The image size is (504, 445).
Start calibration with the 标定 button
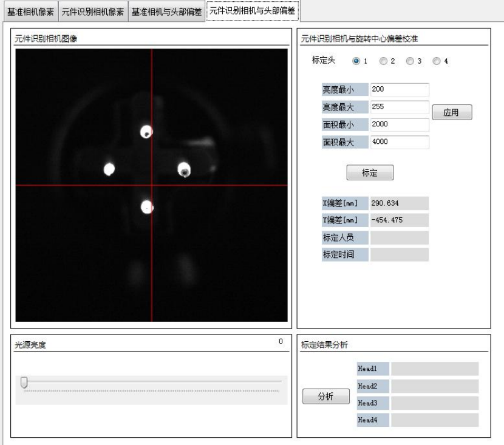pyautogui.click(x=370, y=172)
